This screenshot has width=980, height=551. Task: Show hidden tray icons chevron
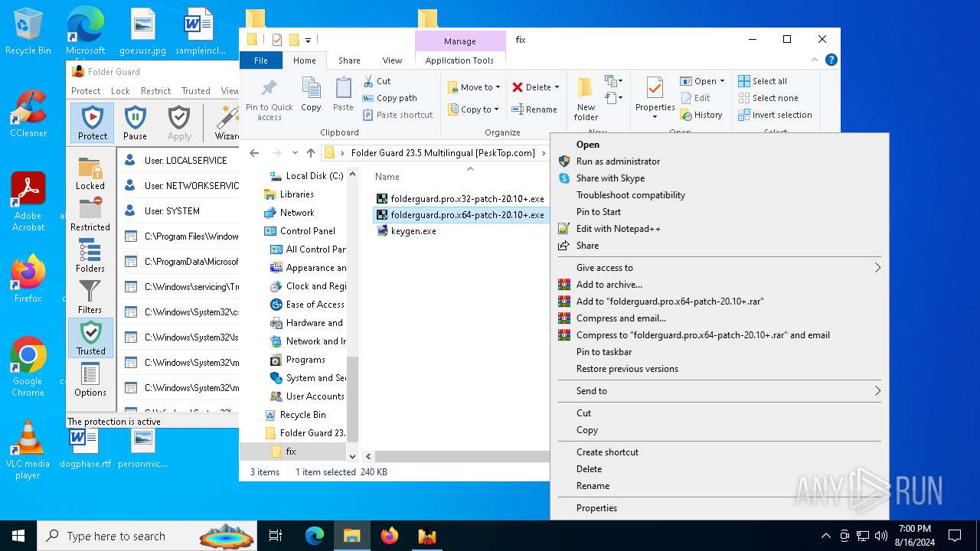[825, 536]
